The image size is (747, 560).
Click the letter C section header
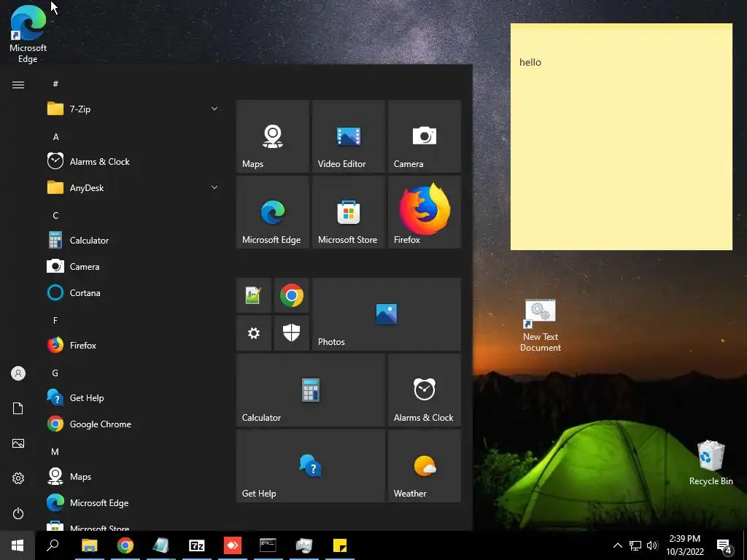tap(55, 216)
